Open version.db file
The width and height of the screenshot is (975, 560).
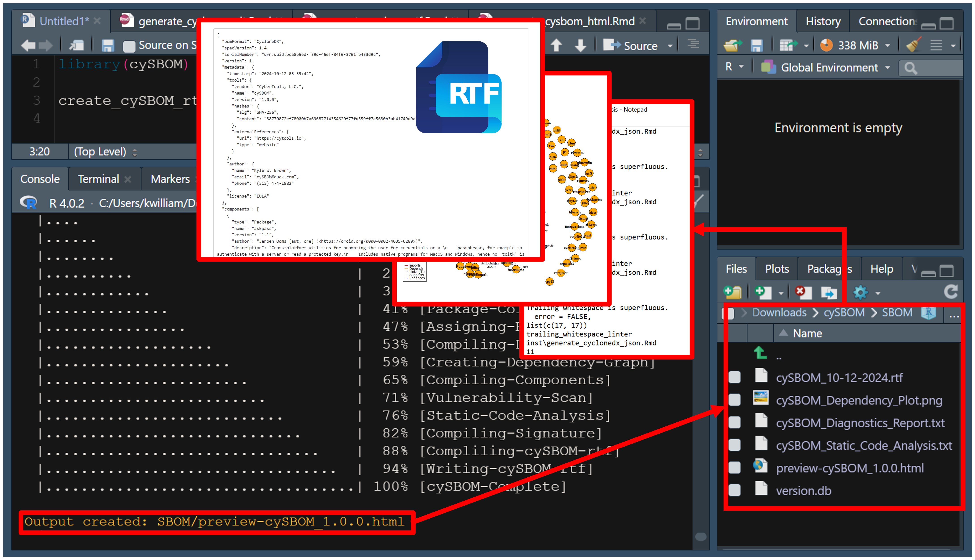[803, 491]
